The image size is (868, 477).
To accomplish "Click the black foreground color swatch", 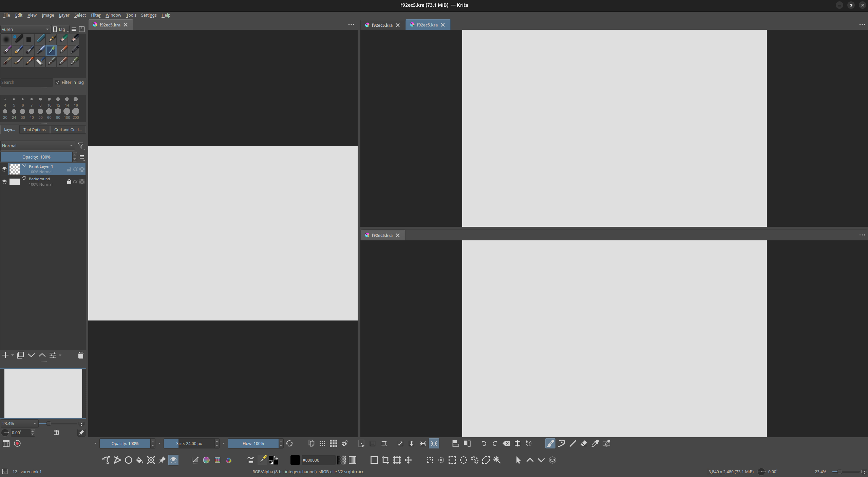I will point(295,460).
